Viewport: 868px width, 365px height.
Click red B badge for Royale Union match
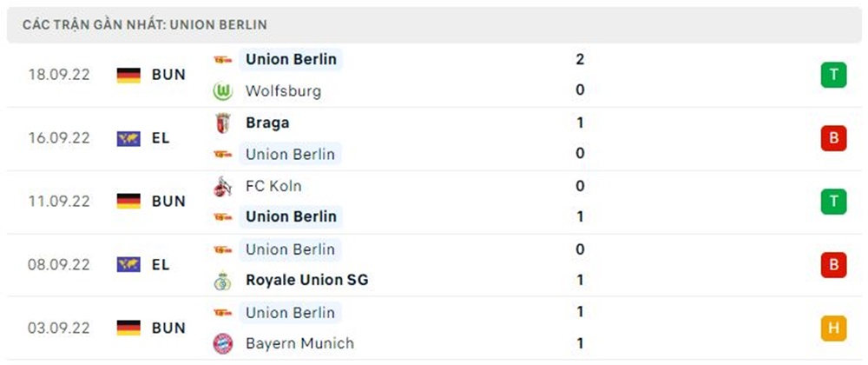pyautogui.click(x=833, y=264)
